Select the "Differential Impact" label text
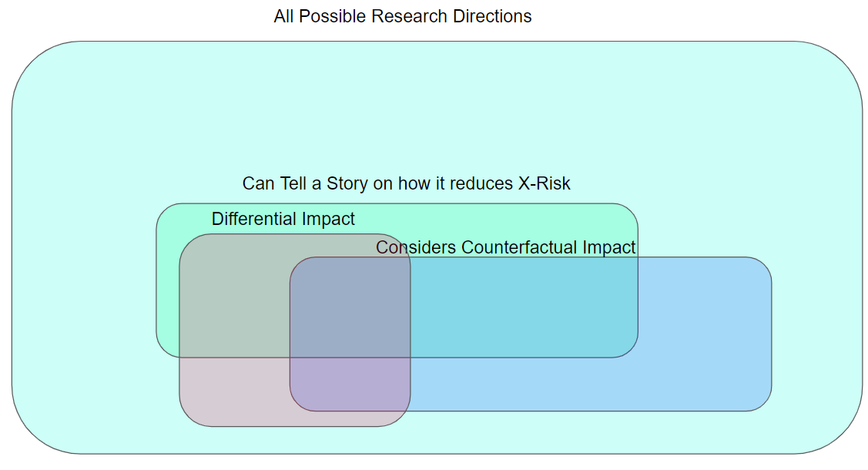The image size is (868, 470). point(283,219)
